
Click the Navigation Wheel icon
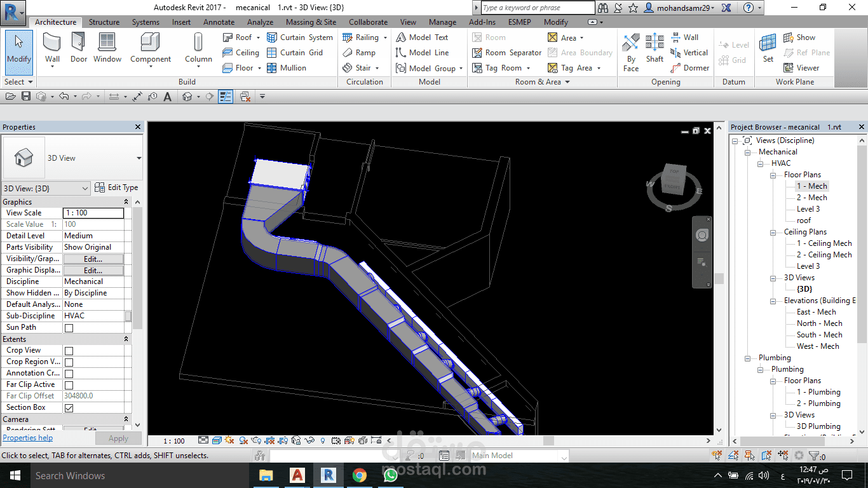702,236
